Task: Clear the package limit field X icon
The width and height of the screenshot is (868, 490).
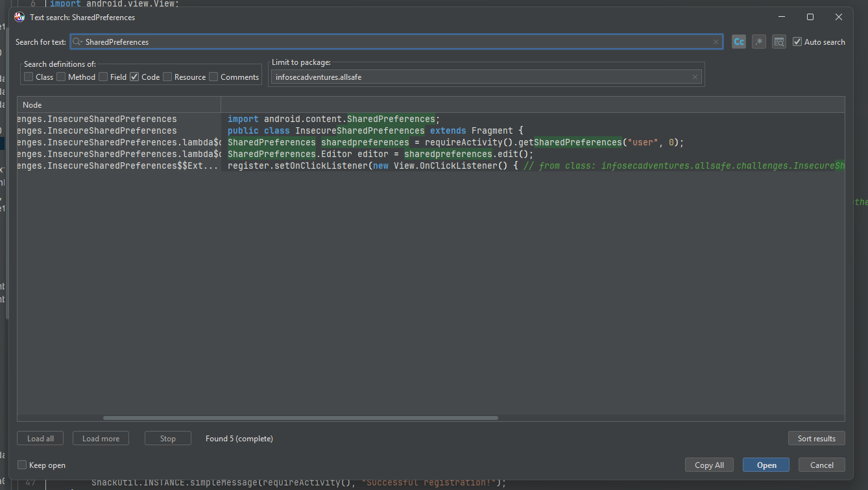Action: (695, 77)
